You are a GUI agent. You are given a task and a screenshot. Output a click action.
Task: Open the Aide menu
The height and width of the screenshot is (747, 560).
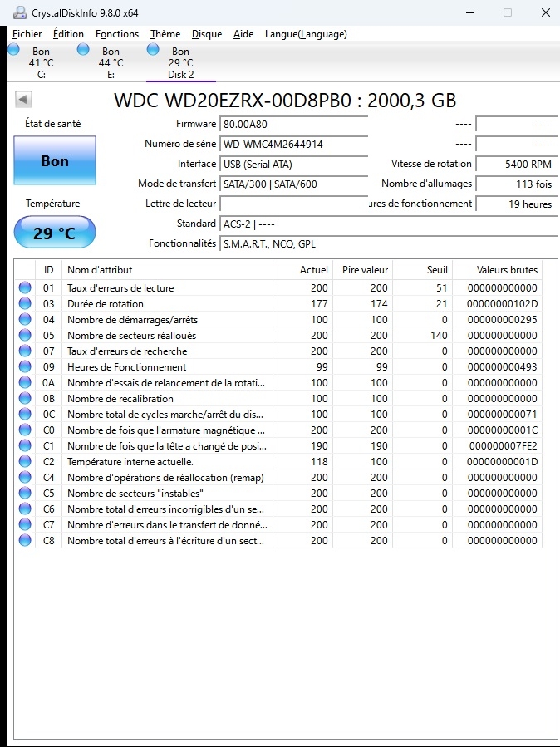(x=243, y=34)
